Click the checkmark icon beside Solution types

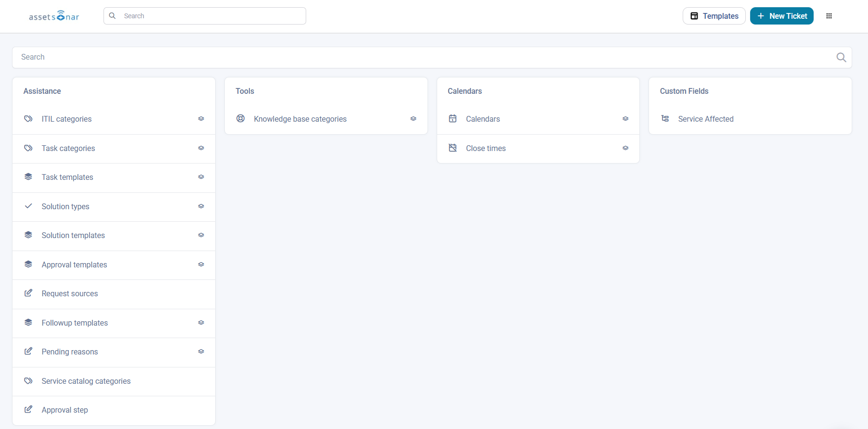28,206
